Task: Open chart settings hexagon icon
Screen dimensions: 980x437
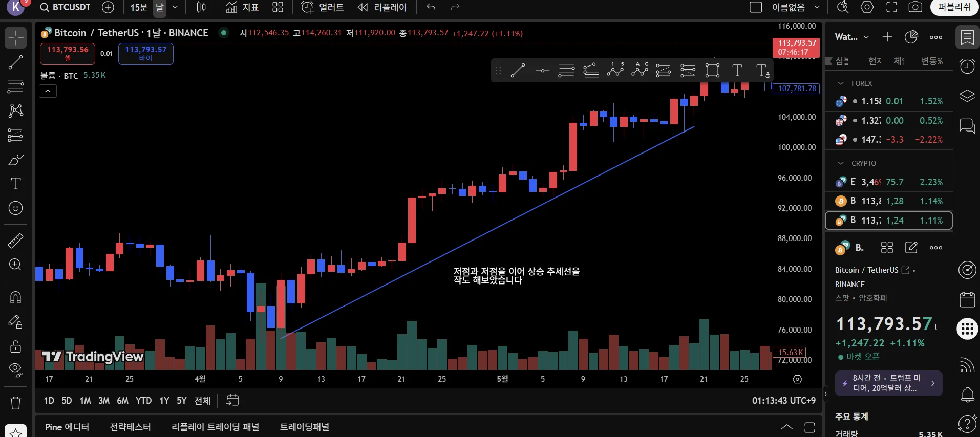Action: click(867, 7)
